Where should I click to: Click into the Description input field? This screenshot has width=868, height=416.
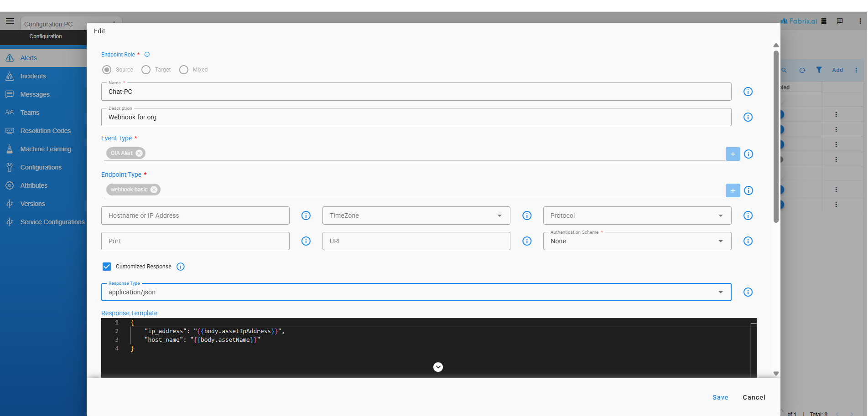pos(416,117)
